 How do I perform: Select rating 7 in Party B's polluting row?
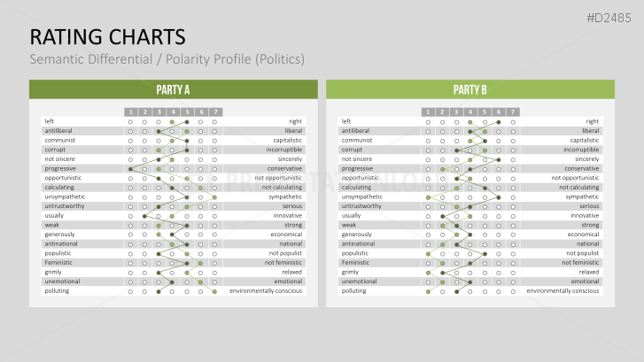click(513, 290)
